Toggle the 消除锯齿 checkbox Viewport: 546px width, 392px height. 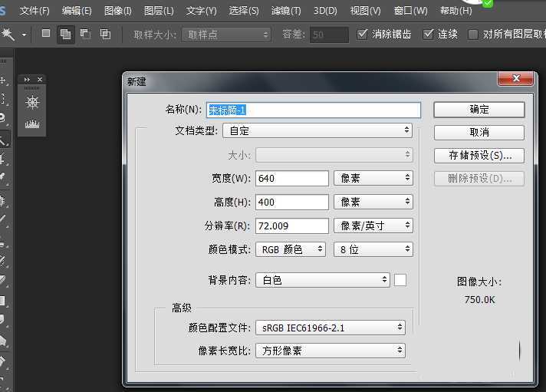point(363,35)
